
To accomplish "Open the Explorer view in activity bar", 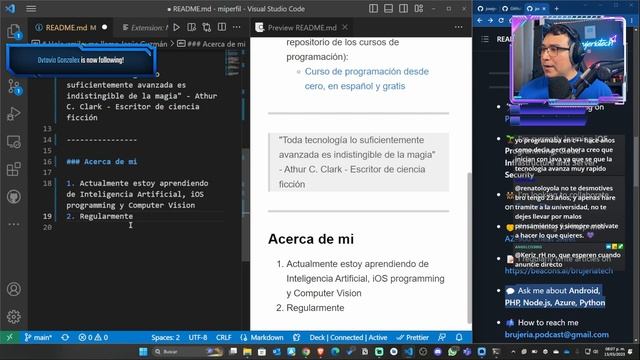I will [x=14, y=31].
